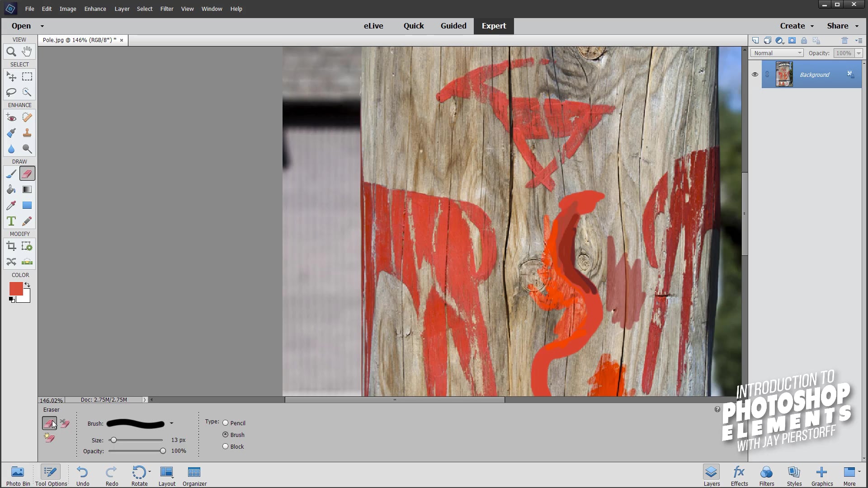Image resolution: width=868 pixels, height=488 pixels.
Task: Click the Red Eye Removal tool
Action: click(11, 118)
